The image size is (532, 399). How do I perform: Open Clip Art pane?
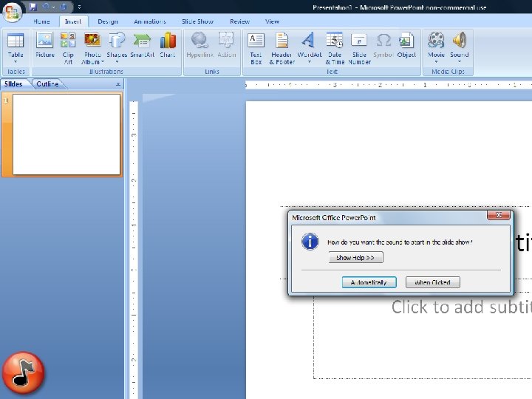pos(68,48)
